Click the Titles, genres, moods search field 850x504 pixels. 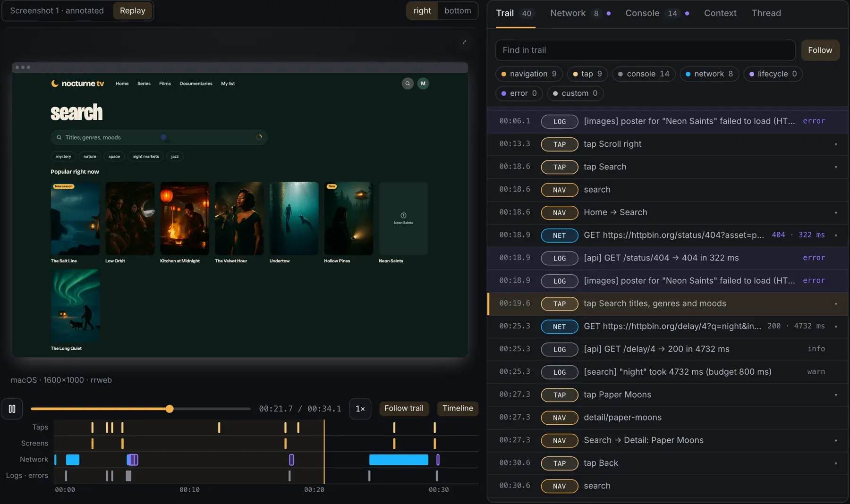(159, 137)
